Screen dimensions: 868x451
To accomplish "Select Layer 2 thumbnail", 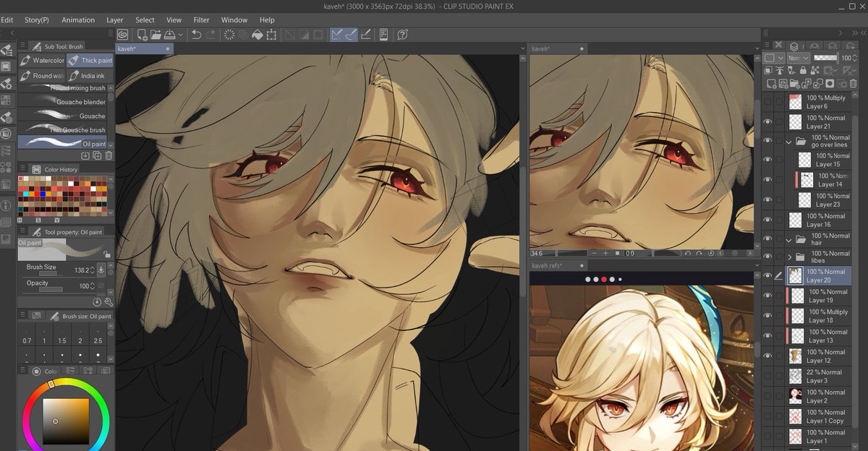I will tap(796, 396).
